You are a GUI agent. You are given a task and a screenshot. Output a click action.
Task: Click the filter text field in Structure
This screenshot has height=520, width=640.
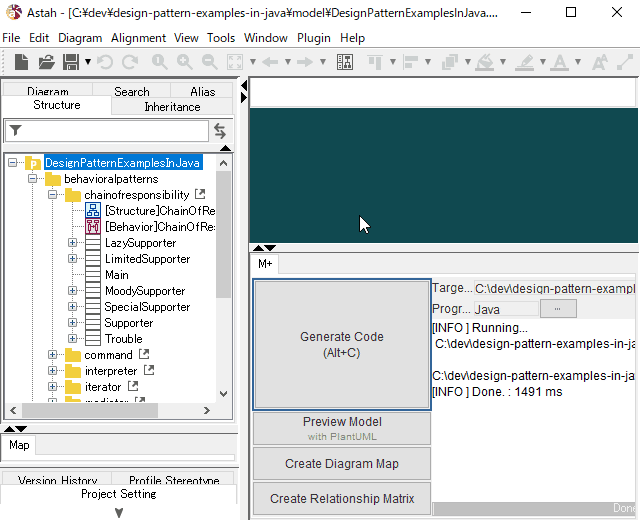tap(107, 131)
